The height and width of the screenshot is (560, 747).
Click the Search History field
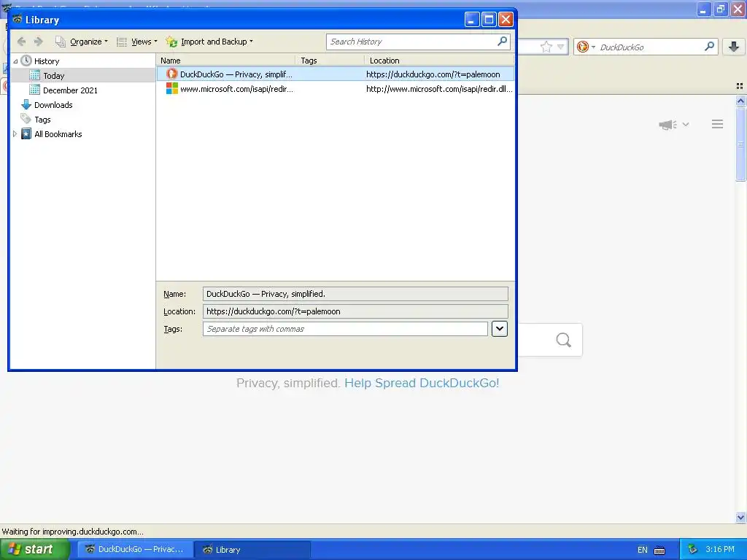[411, 42]
